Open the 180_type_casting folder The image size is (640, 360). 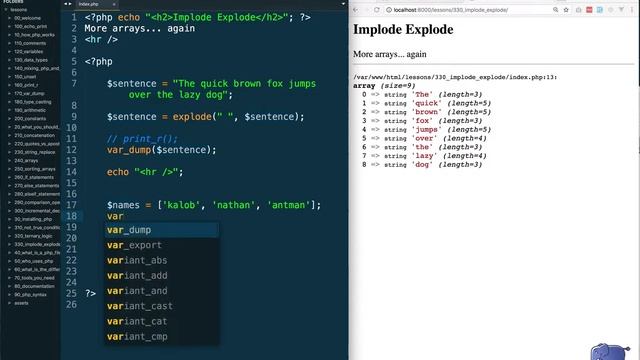[33, 102]
